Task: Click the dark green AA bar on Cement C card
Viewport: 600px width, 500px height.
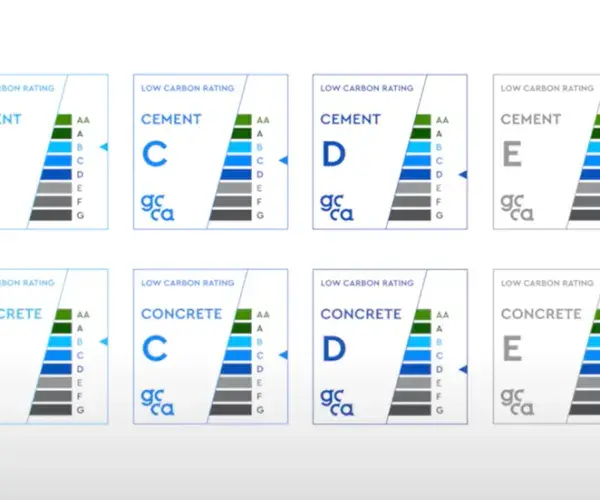Action: coord(247,119)
